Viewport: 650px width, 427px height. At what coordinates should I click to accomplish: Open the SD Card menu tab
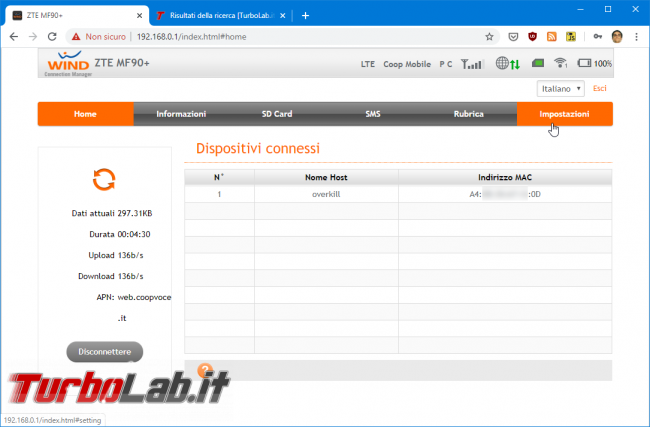tap(277, 114)
